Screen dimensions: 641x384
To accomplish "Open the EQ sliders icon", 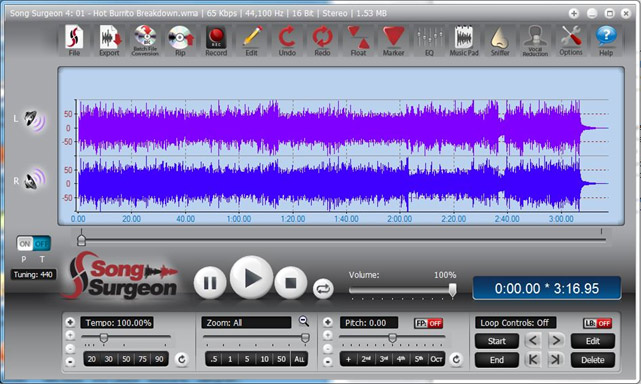I will (429, 40).
